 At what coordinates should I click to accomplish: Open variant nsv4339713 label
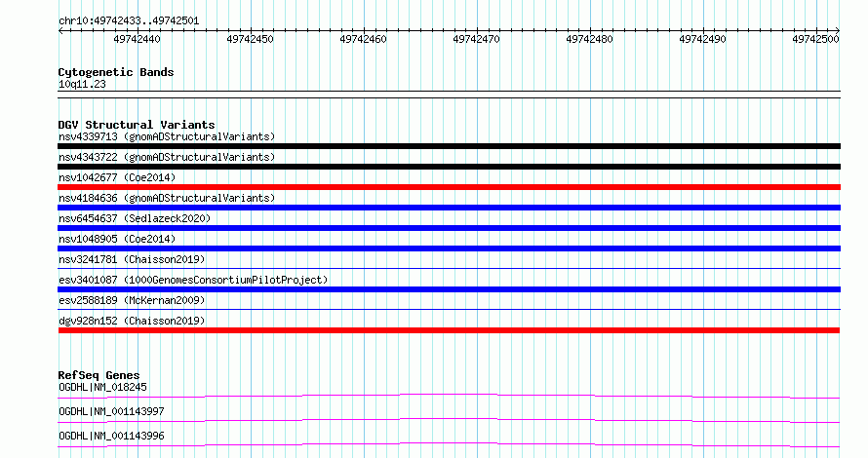[167, 136]
